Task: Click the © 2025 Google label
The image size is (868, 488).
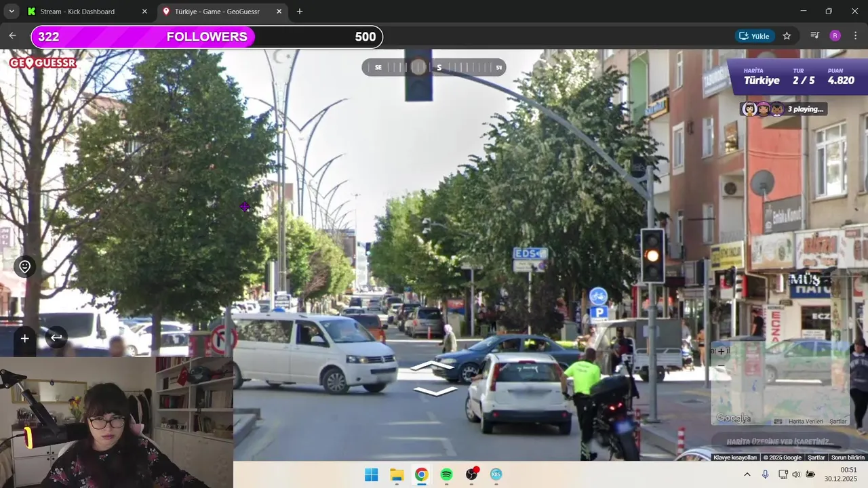Action: click(x=783, y=457)
